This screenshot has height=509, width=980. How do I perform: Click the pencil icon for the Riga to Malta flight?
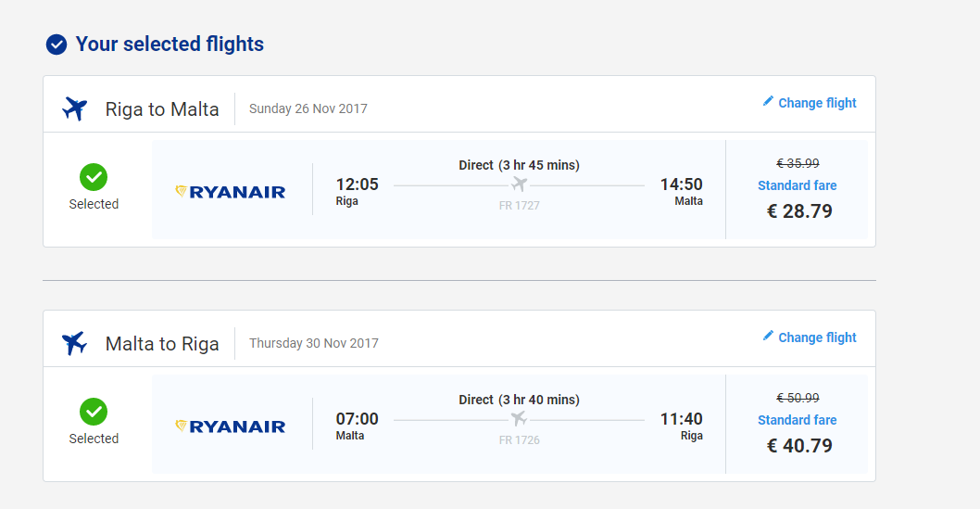pyautogui.click(x=768, y=101)
